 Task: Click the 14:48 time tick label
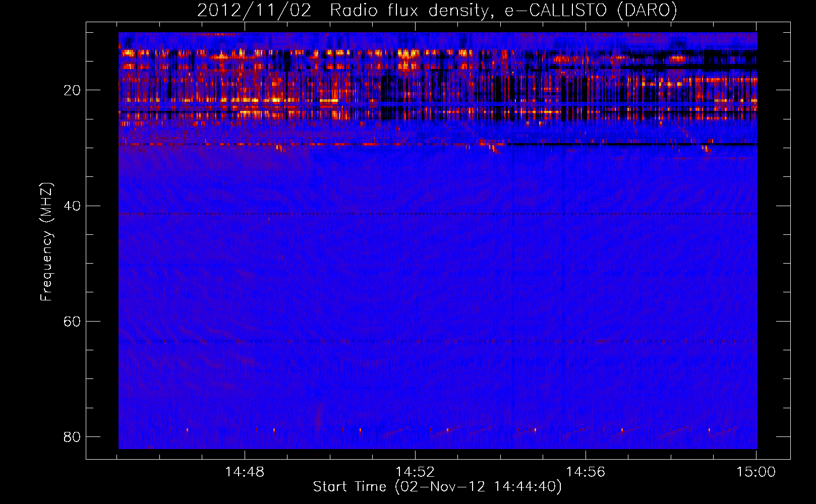point(245,472)
